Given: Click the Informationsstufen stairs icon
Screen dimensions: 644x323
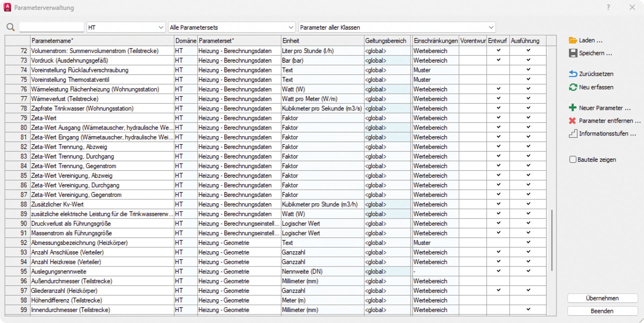Looking at the screenshot, I should (573, 133).
